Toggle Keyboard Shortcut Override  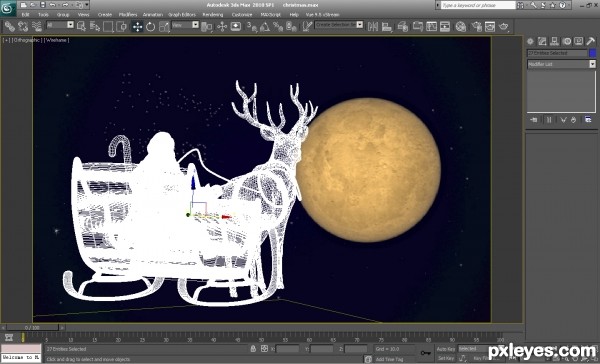236,26
